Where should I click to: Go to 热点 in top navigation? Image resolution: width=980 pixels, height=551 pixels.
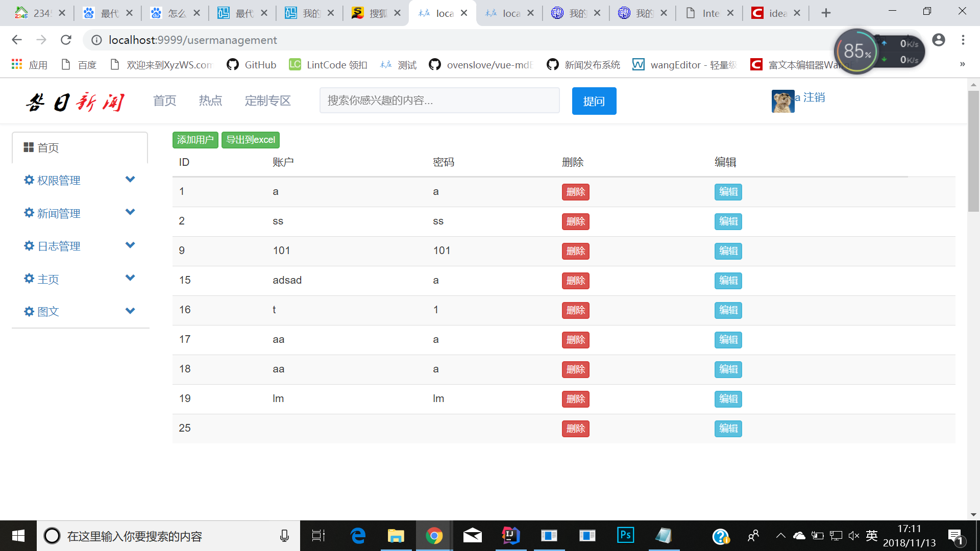210,101
